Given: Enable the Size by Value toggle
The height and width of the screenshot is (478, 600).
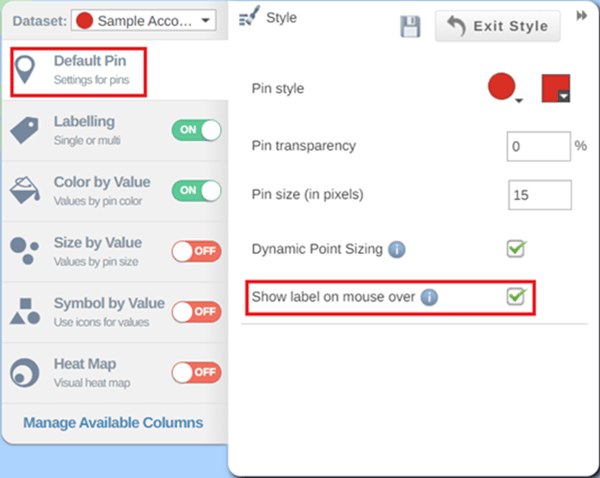Looking at the screenshot, I should (x=196, y=251).
